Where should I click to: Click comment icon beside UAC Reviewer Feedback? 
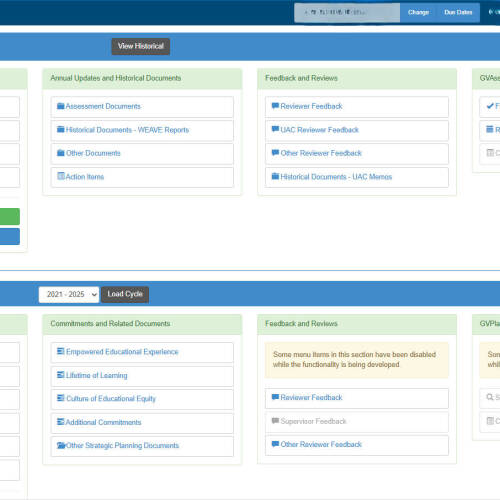275,129
